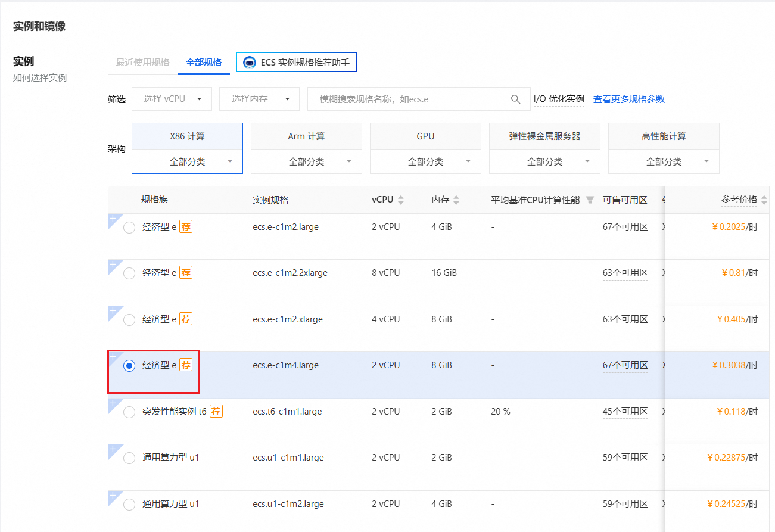Image resolution: width=775 pixels, height=532 pixels.
Task: Expand plus corner of ecs.e-c1m2.2xlarge row
Action: pos(113,265)
